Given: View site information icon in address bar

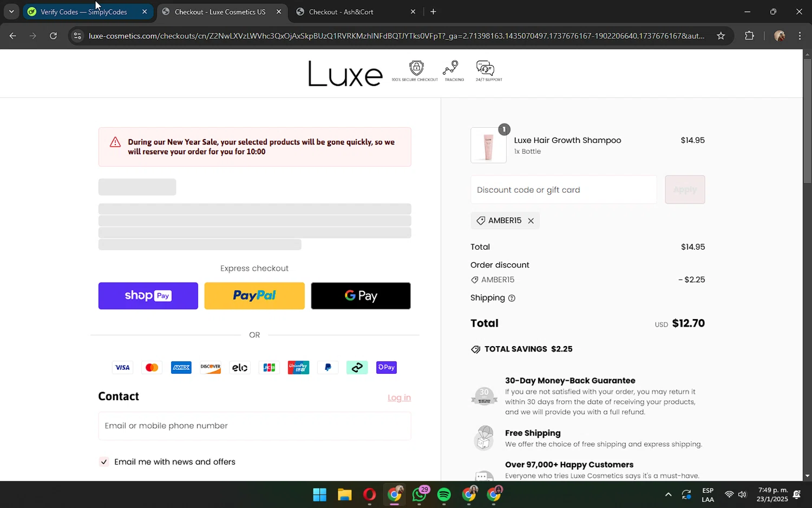Looking at the screenshot, I should pyautogui.click(x=77, y=36).
